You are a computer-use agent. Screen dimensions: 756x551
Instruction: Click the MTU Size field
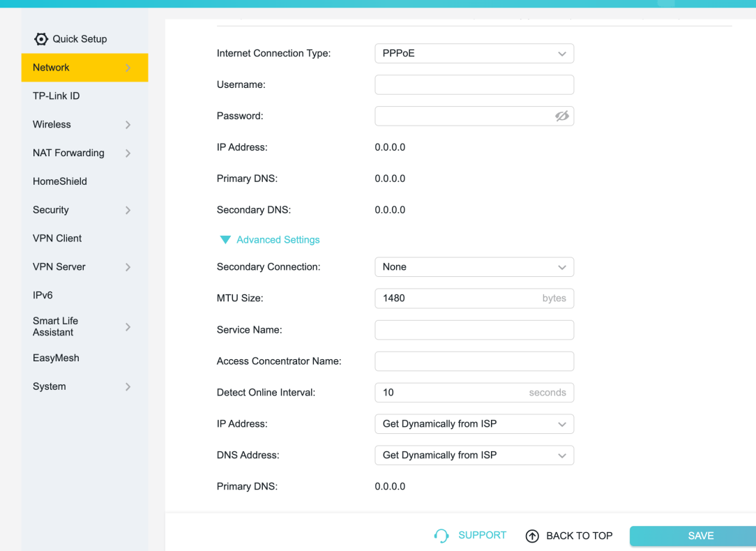pyautogui.click(x=474, y=299)
